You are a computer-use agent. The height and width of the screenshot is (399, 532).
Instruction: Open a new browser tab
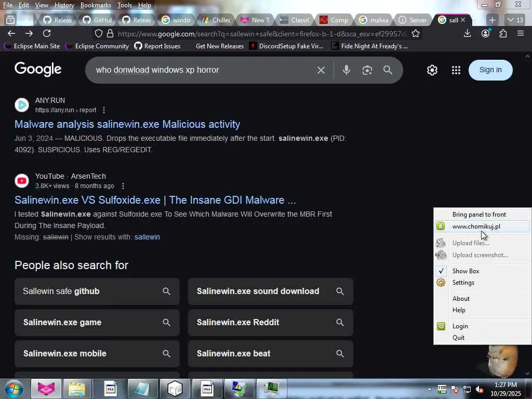pos(493,20)
